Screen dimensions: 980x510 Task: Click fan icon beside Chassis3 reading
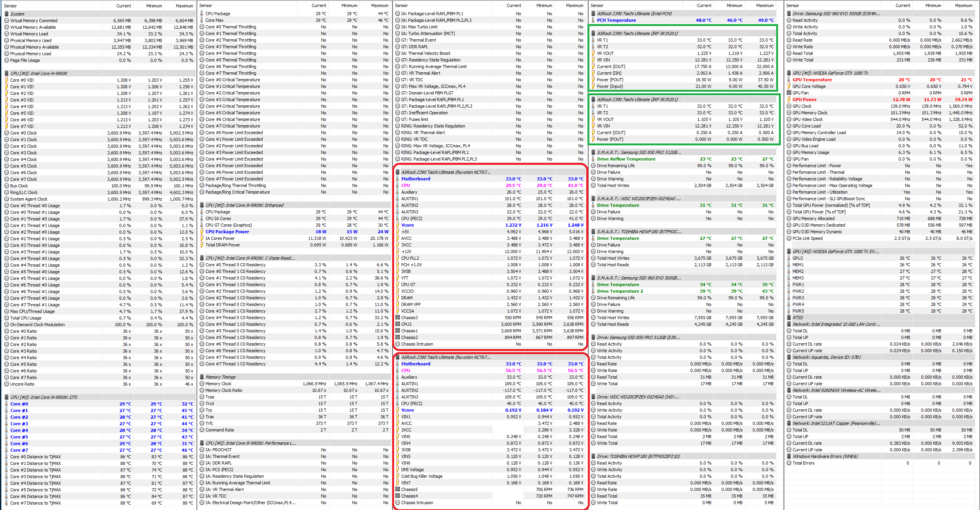(x=398, y=318)
